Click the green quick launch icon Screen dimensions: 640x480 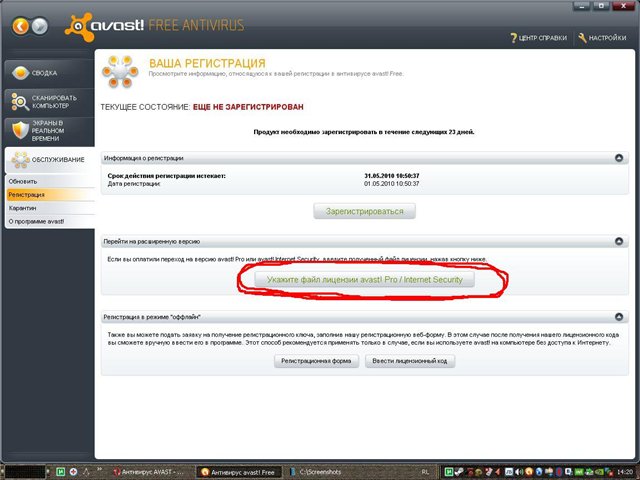60,472
